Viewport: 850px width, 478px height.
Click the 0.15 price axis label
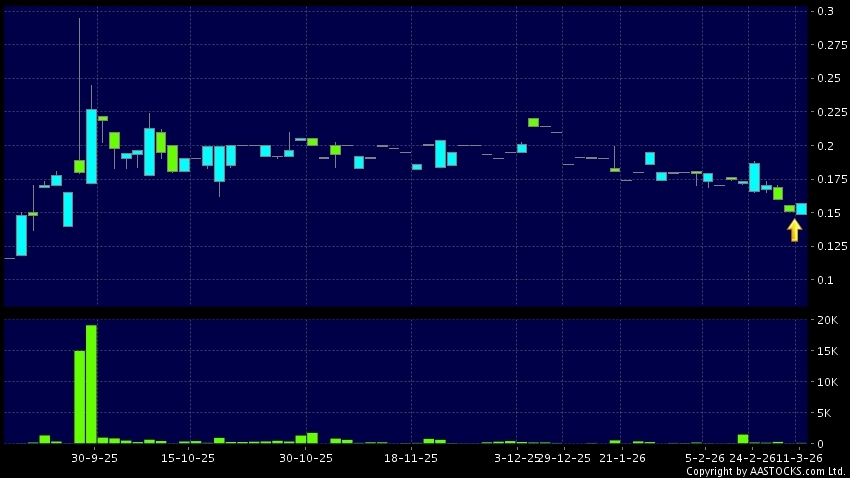[x=826, y=213]
